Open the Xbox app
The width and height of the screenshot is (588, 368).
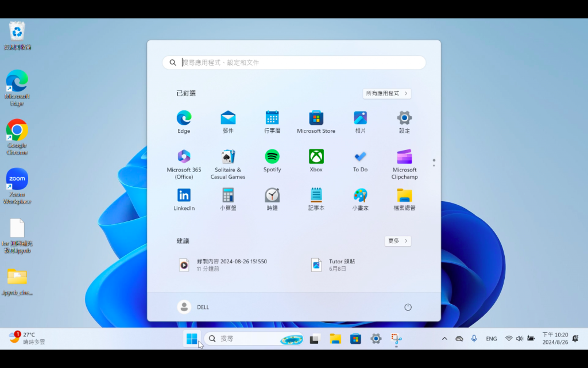click(316, 162)
